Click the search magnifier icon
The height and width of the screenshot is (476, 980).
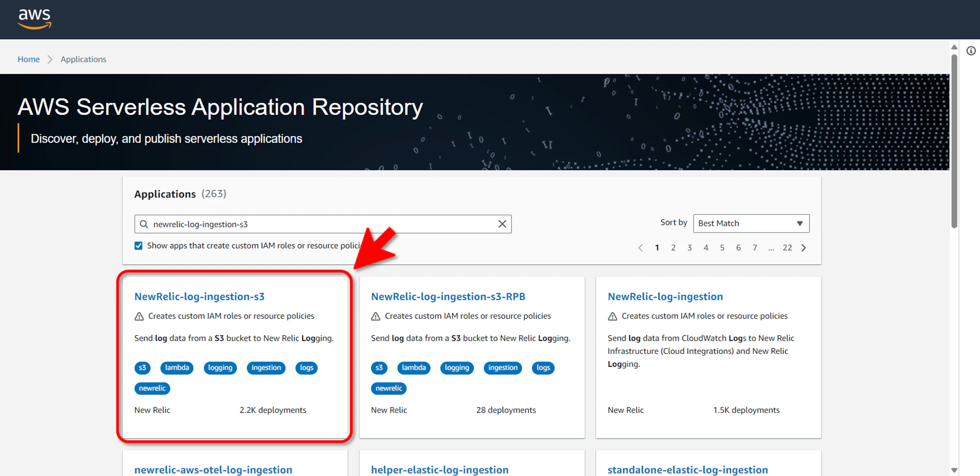(144, 224)
